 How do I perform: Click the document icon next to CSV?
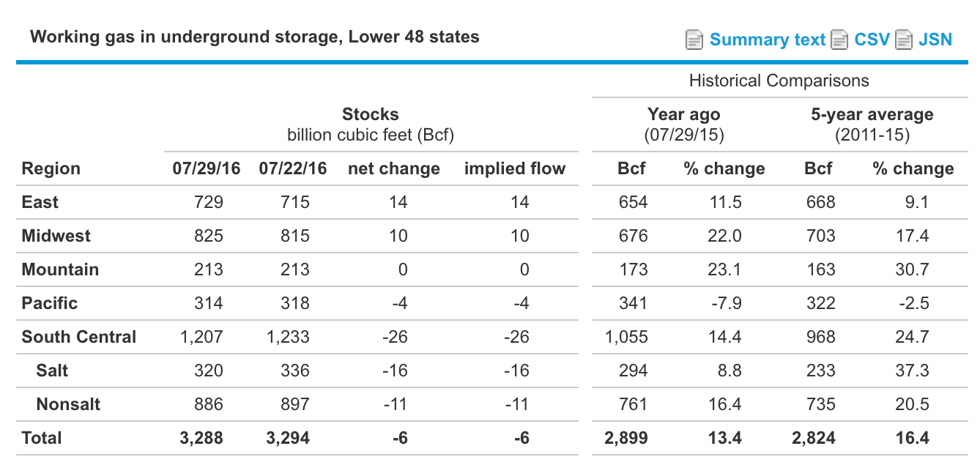tap(839, 40)
